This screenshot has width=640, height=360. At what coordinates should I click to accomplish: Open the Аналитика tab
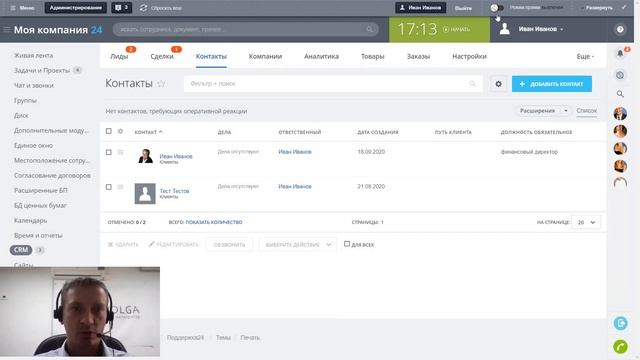(321, 56)
